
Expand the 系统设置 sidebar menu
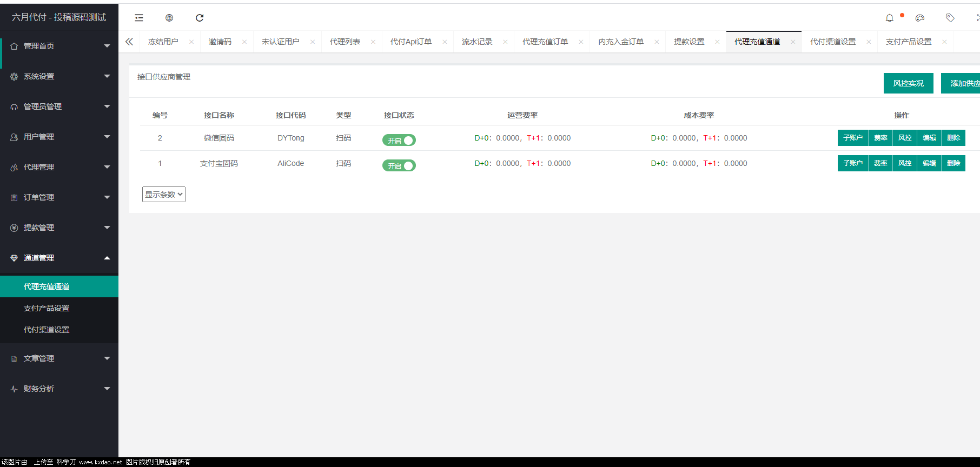click(x=59, y=76)
